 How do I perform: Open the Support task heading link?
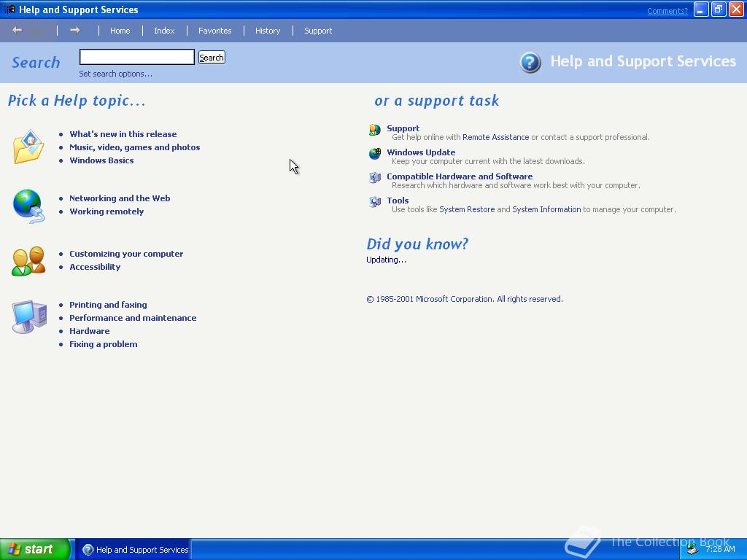[x=403, y=128]
